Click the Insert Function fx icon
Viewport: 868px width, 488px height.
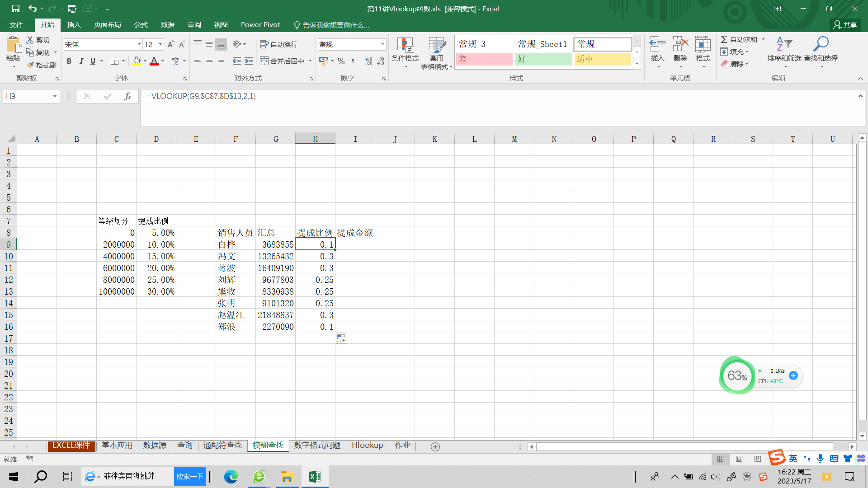[127, 96]
